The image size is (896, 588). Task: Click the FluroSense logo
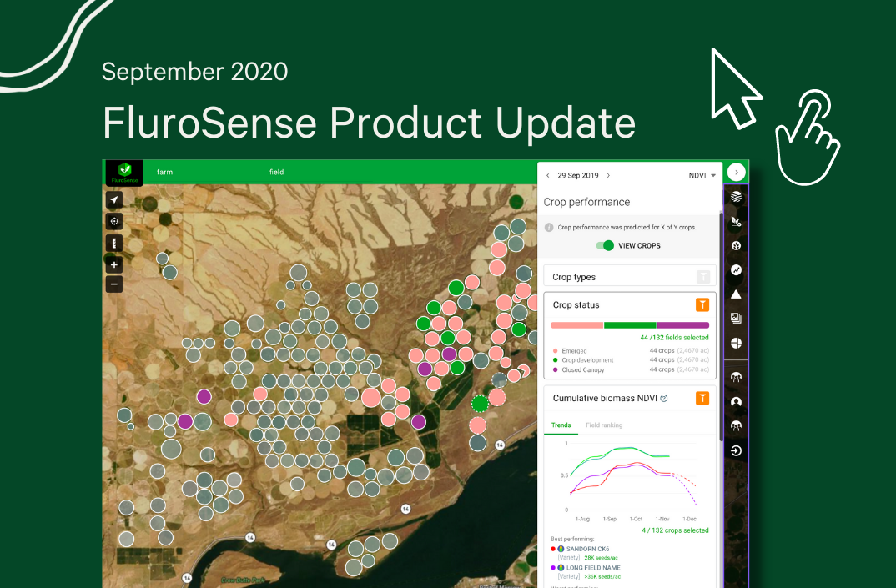pos(123,172)
